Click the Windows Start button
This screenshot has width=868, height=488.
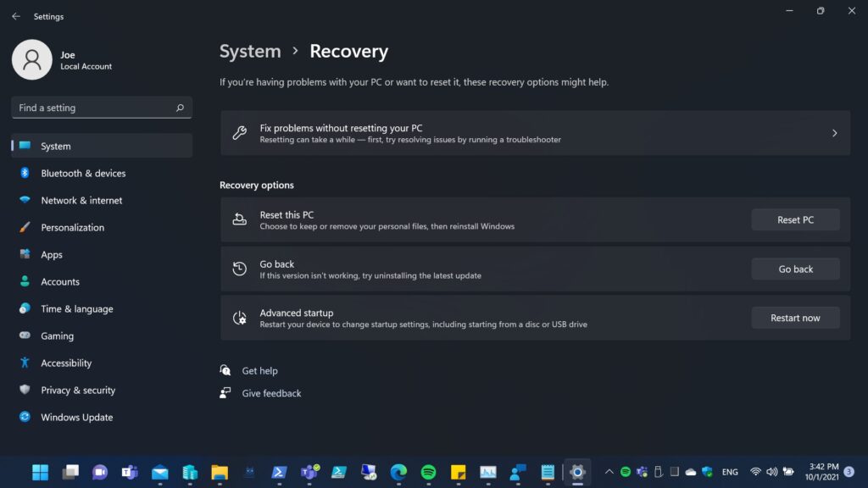pyautogui.click(x=40, y=472)
